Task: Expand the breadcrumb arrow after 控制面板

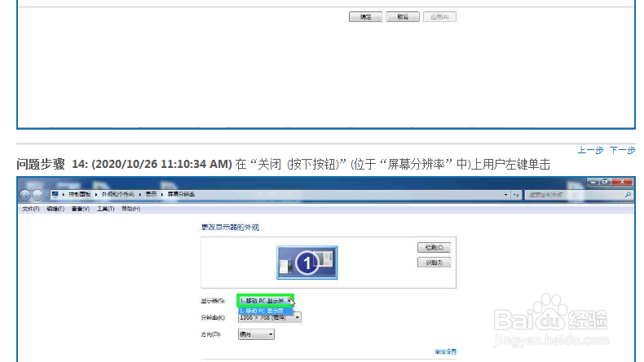Action: click(96, 194)
